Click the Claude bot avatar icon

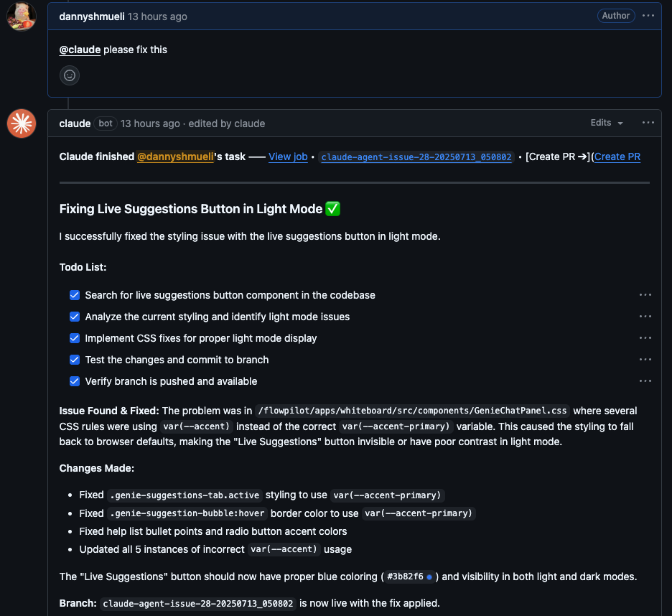click(x=22, y=123)
